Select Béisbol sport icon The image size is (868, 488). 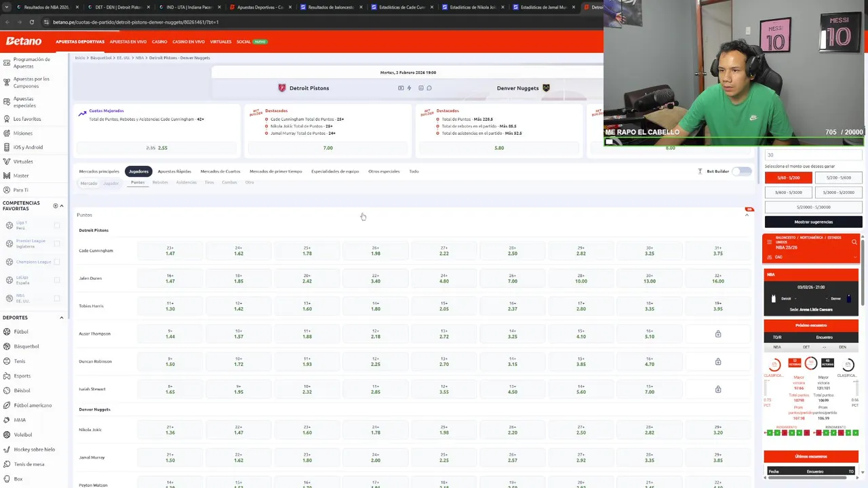(x=7, y=390)
